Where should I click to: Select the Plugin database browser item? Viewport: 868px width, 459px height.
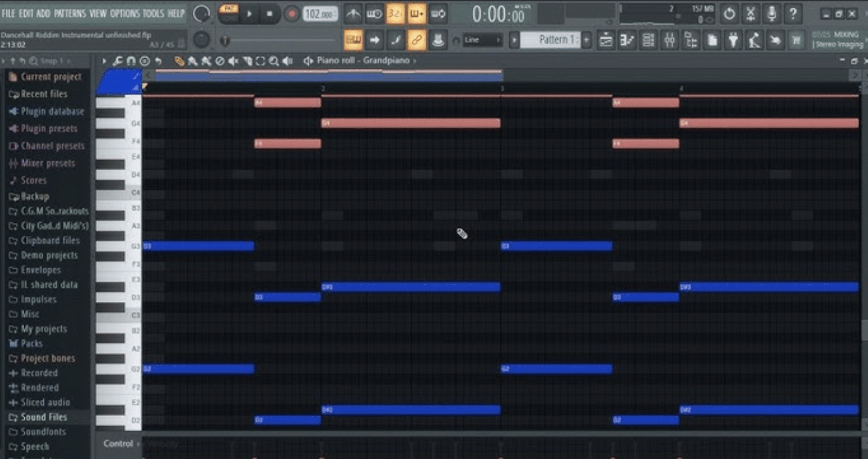52,111
